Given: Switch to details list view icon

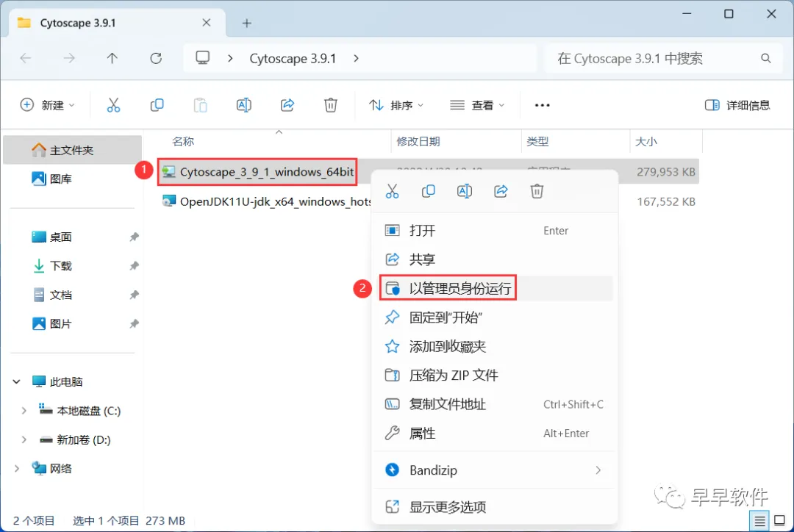Looking at the screenshot, I should pos(759,520).
